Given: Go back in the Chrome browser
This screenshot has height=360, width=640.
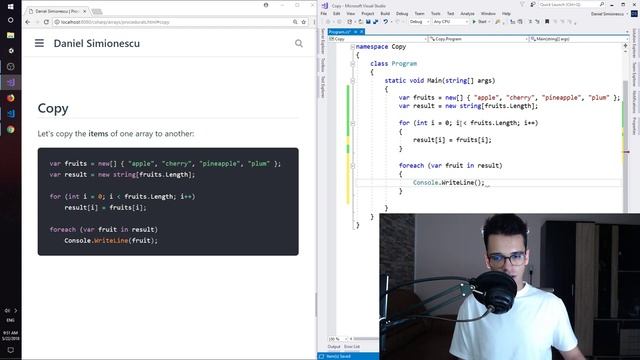Looking at the screenshot, I should [x=27, y=22].
